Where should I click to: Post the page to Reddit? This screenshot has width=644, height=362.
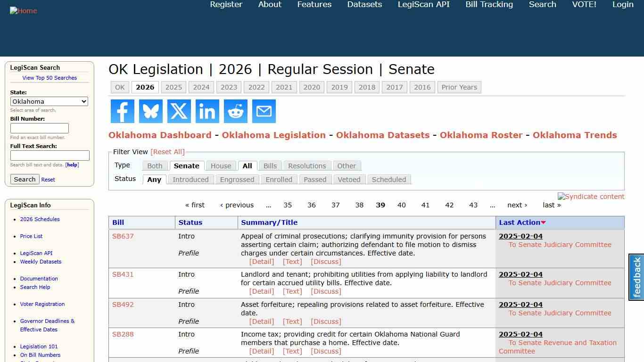click(235, 111)
